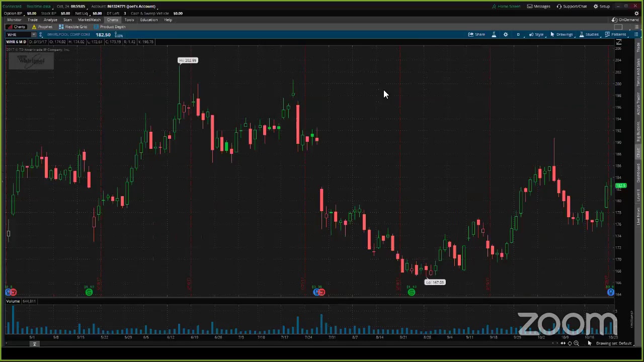
Task: Open the Help tab
Action: (x=168, y=20)
